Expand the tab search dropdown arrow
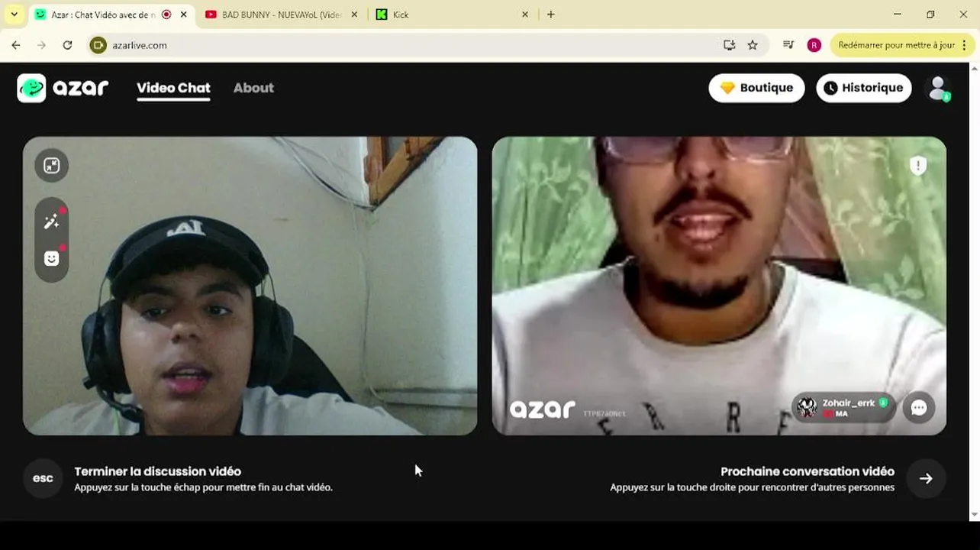980x550 pixels. 14,15
